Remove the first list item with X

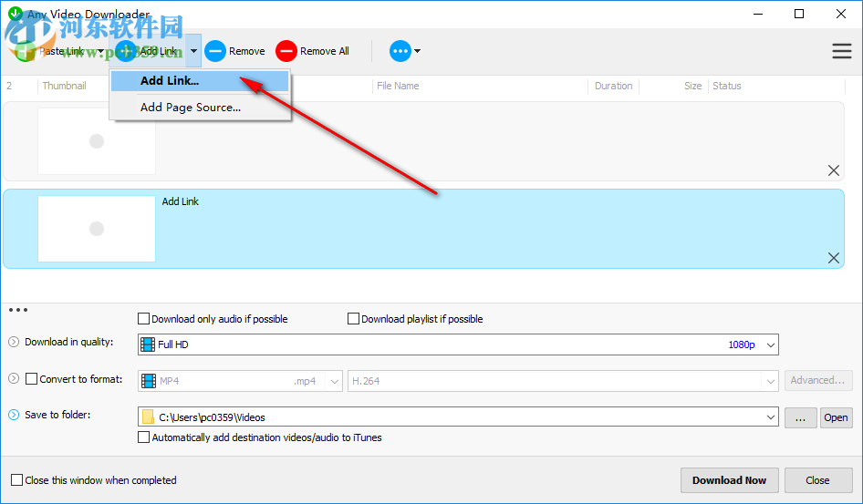833,170
